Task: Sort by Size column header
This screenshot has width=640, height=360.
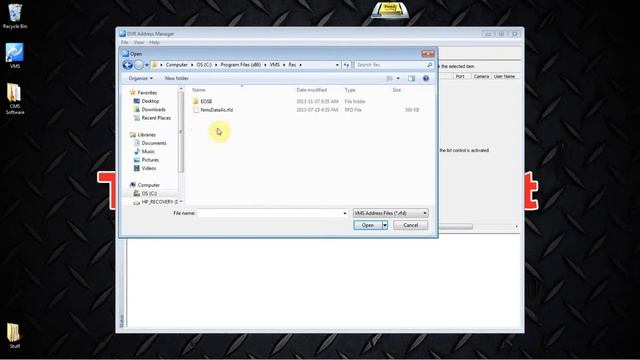Action: [x=397, y=90]
